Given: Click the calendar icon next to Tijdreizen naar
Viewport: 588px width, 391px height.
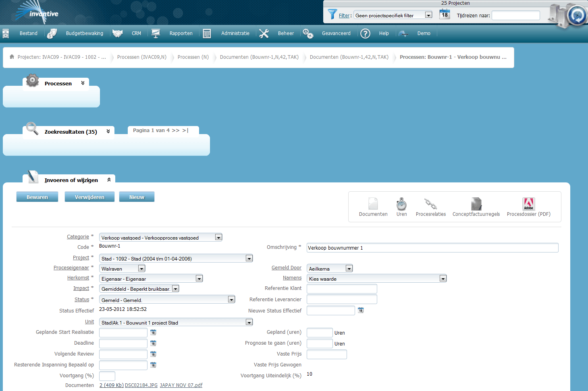Looking at the screenshot, I should pyautogui.click(x=445, y=14).
